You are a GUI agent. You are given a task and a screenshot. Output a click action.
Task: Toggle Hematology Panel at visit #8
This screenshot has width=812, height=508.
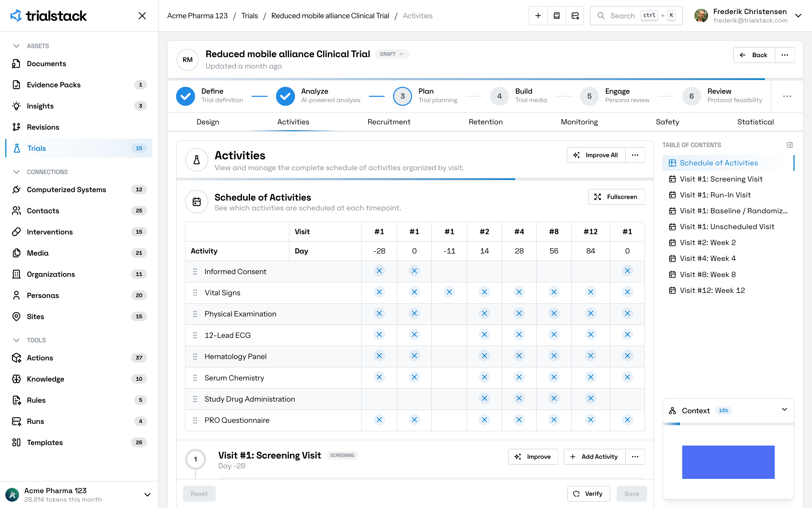[x=554, y=356]
